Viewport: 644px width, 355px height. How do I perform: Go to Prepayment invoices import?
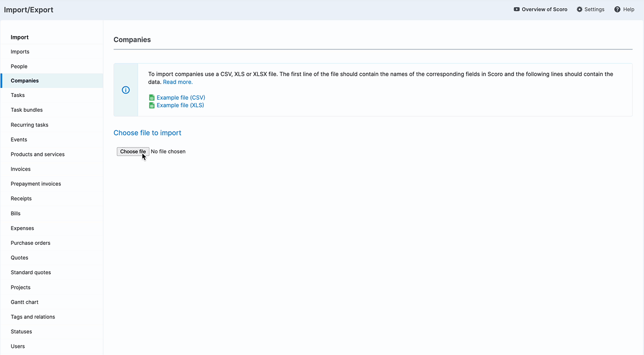click(x=52, y=184)
